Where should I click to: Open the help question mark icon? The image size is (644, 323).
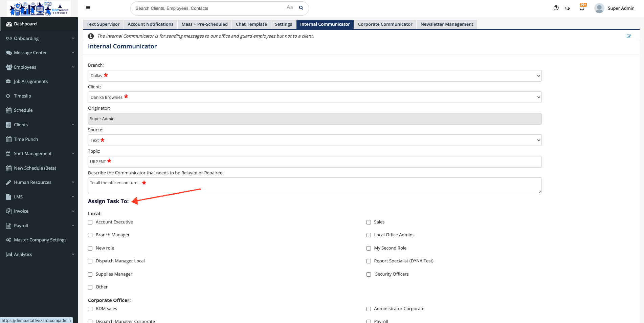556,8
